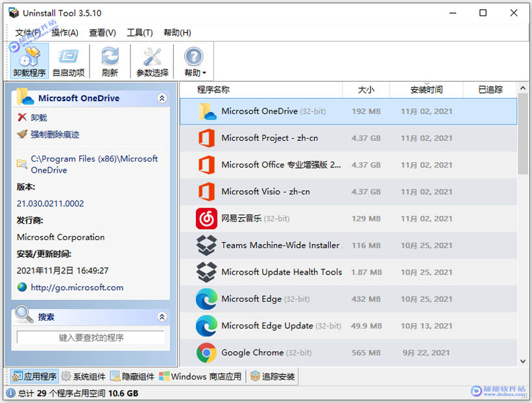Viewport: 532px width, 403px height.
Task: Select the Google Chrome (32-bit) row name
Action: 267,352
